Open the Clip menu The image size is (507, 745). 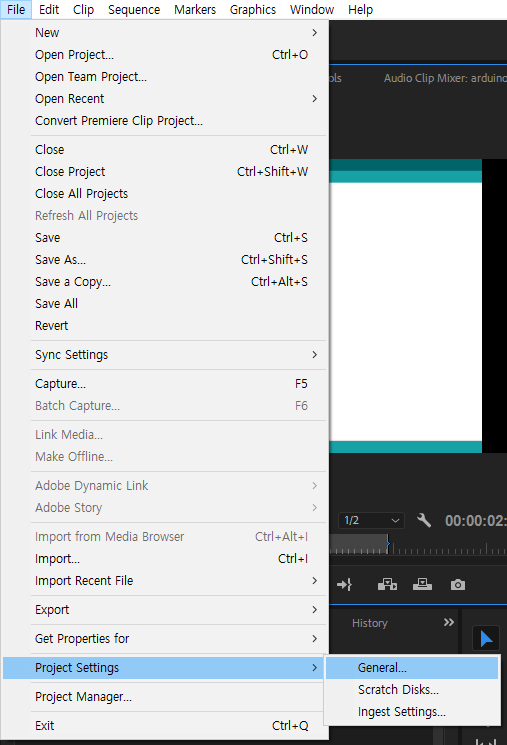pos(84,10)
